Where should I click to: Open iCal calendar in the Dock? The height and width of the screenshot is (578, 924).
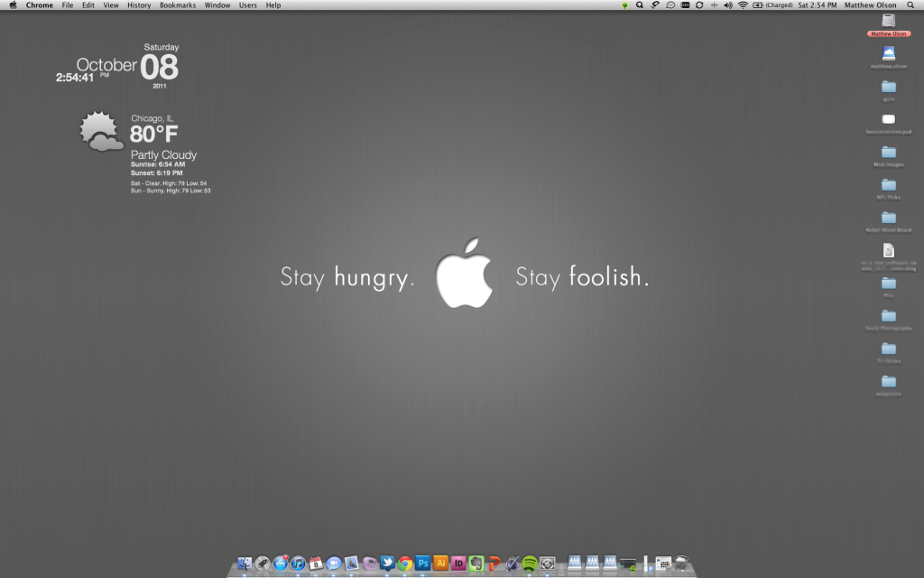click(x=316, y=564)
